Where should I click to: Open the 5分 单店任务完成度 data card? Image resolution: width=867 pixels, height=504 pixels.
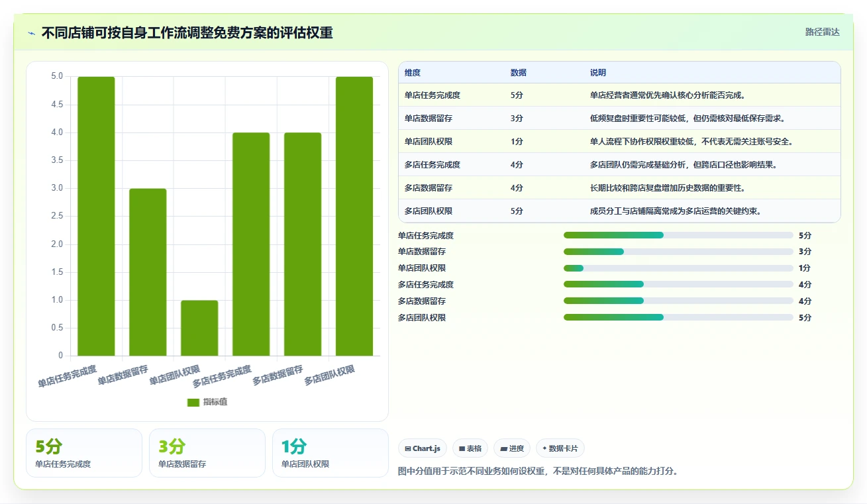[84, 453]
